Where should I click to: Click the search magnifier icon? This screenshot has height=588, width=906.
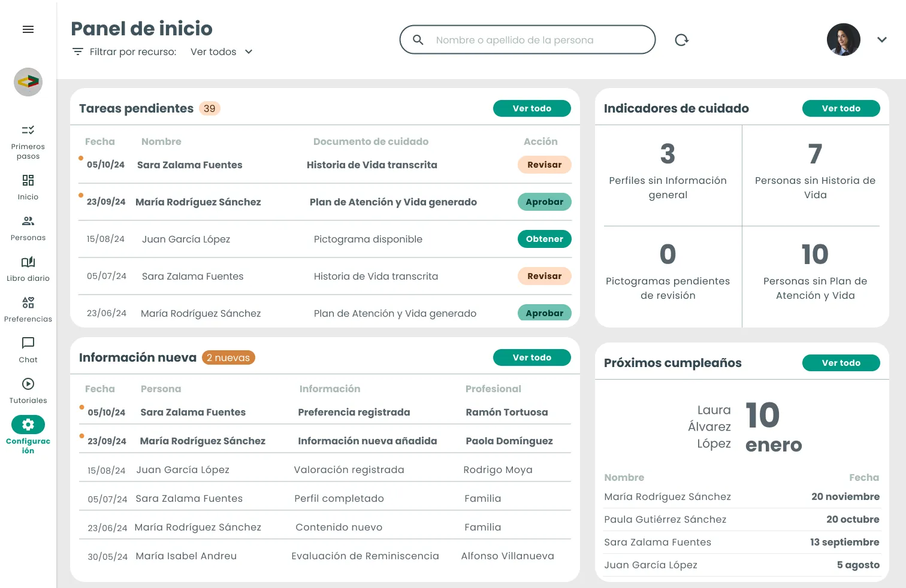click(418, 40)
